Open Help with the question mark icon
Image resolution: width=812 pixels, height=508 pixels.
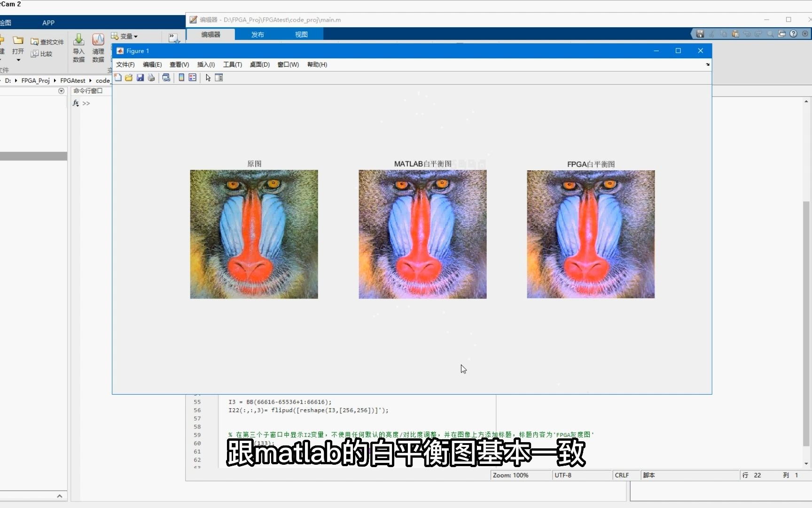click(794, 34)
